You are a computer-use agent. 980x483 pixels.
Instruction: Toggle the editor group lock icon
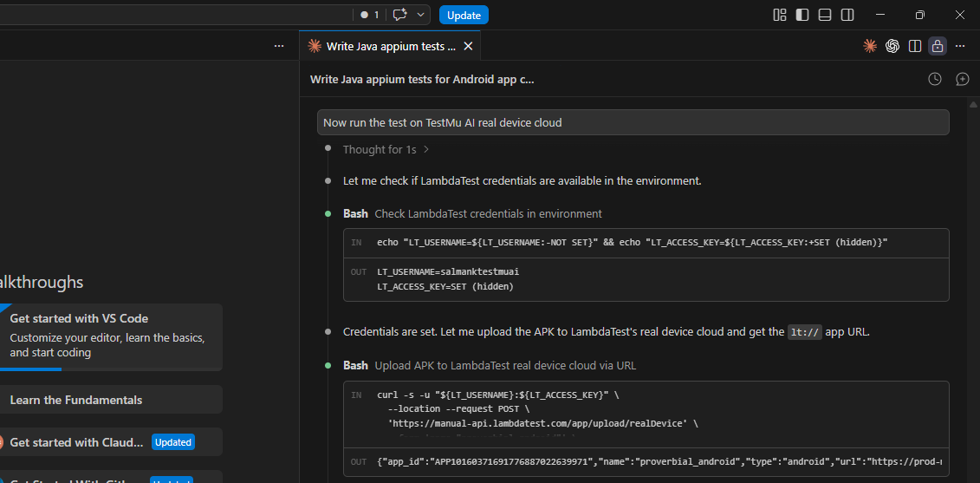pyautogui.click(x=937, y=46)
